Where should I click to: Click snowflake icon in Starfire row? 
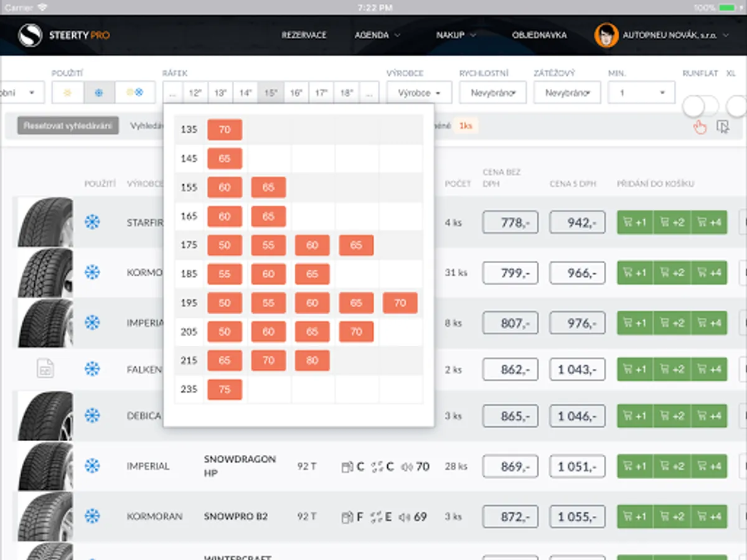(x=92, y=222)
